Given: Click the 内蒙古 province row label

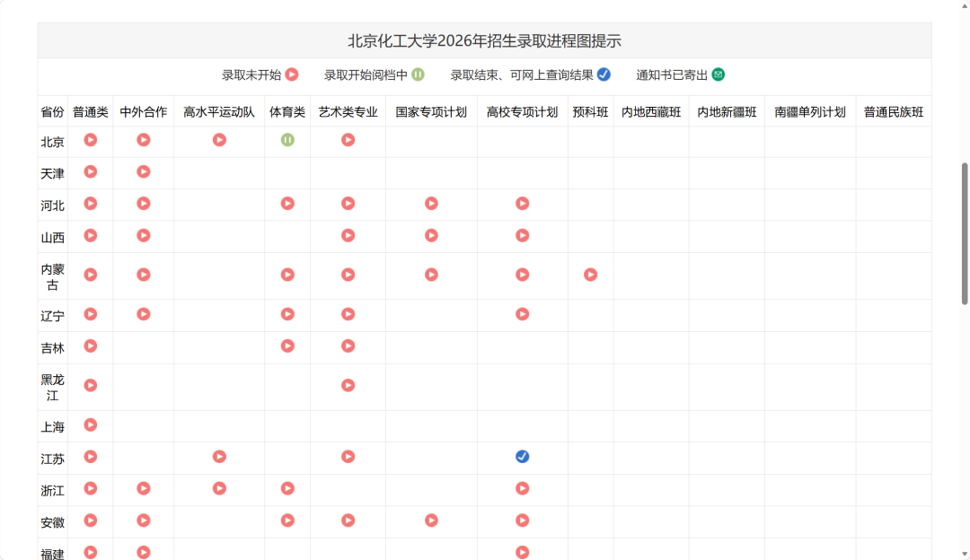Looking at the screenshot, I should (x=53, y=277).
